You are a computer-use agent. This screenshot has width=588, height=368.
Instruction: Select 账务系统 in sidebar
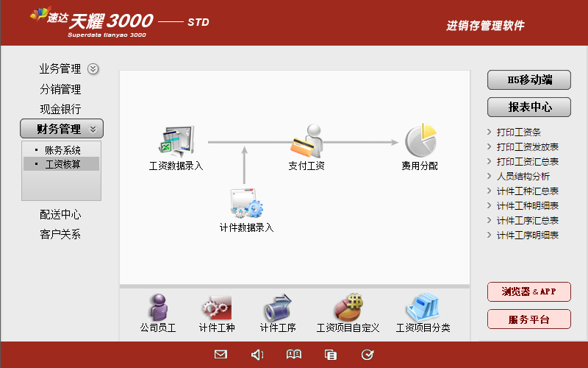click(x=62, y=150)
